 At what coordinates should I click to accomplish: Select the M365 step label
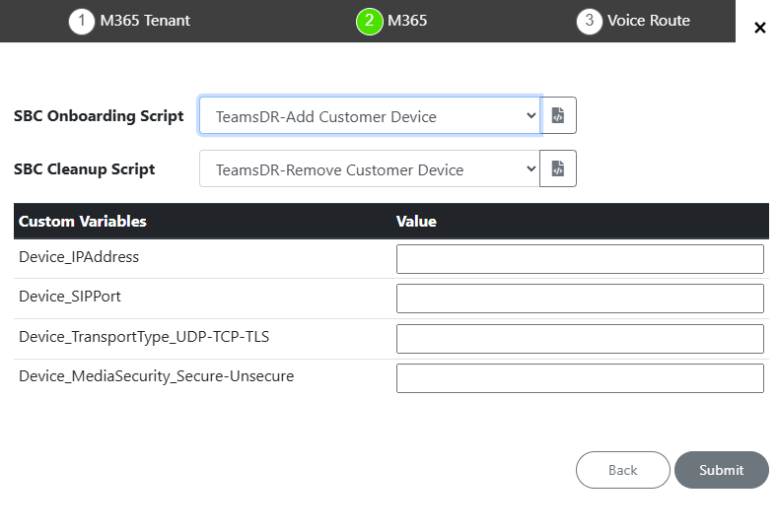pos(407,21)
